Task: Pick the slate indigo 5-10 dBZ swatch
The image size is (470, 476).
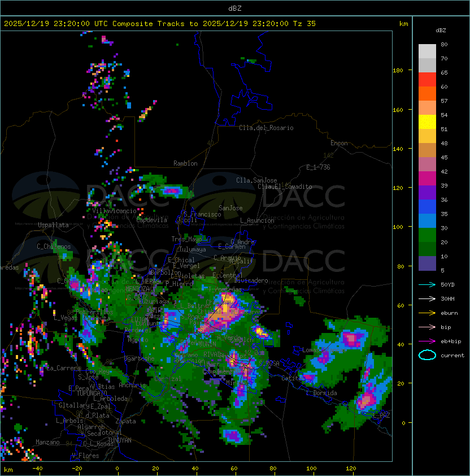Action: (x=427, y=263)
